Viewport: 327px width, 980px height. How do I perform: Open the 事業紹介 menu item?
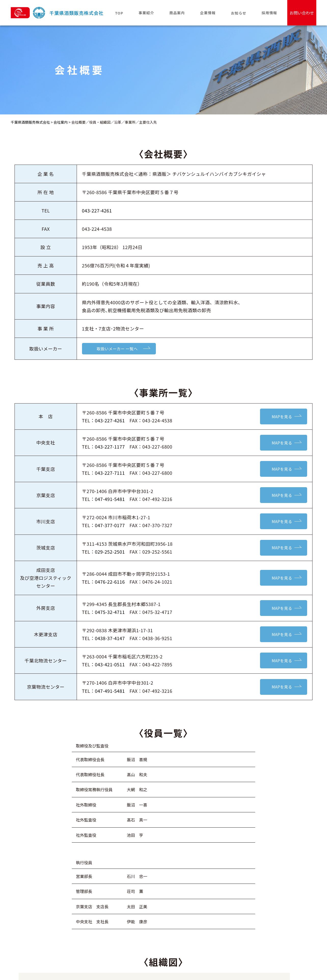pos(146,13)
